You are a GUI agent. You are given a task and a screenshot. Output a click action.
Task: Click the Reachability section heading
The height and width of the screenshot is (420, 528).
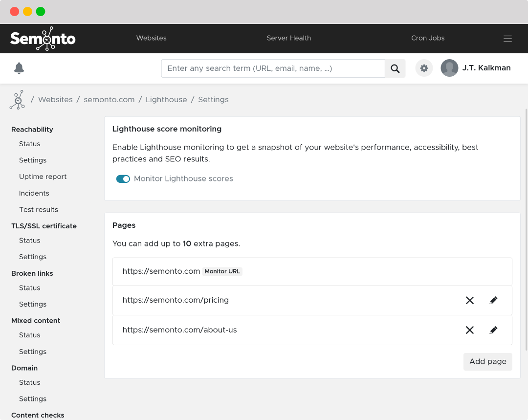pos(32,130)
